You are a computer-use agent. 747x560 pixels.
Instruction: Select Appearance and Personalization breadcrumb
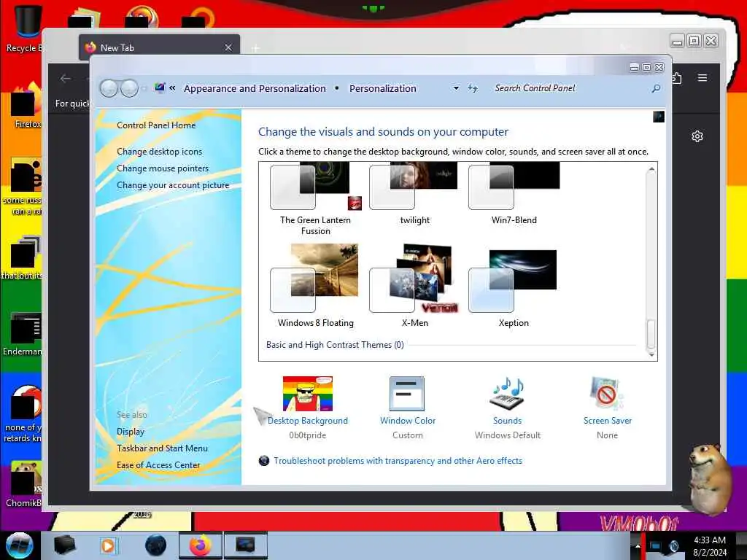coord(255,88)
